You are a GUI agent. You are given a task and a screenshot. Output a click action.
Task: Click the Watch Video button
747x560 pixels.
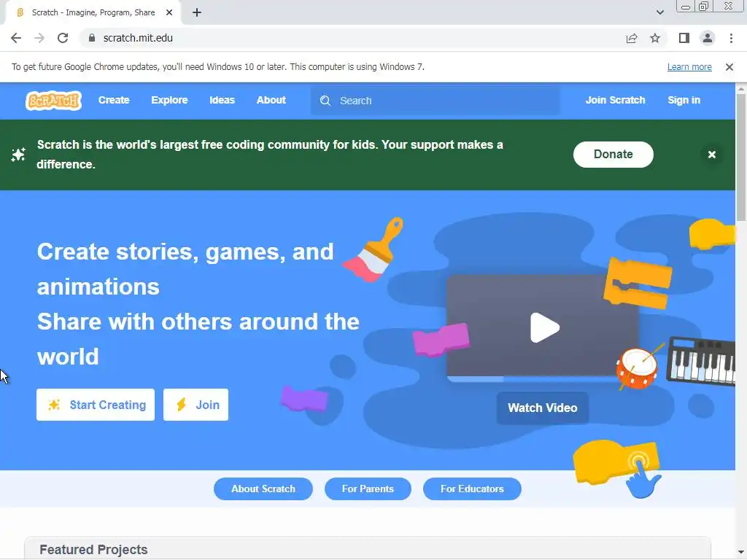click(x=543, y=408)
